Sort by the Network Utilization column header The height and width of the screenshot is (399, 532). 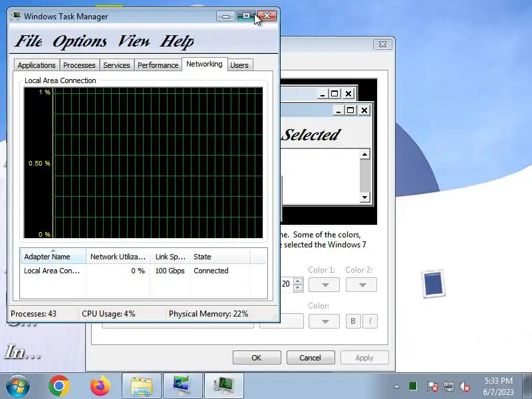tap(118, 257)
